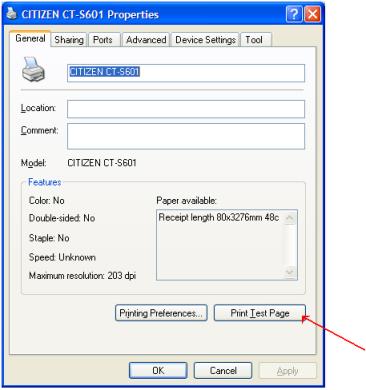Screen dimensions: 366x390
Task: Click the paper list scroll up arrow
Action: coord(290,218)
